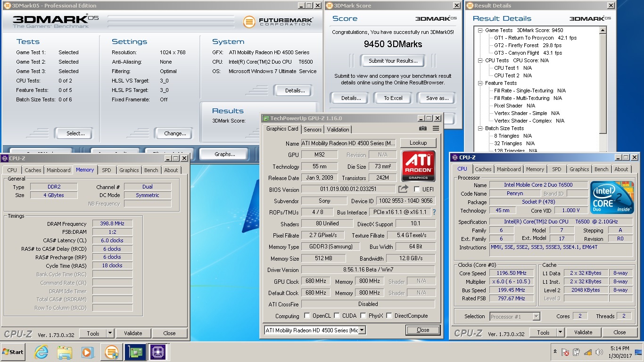Click the GPU-Z title bar app icon
644x362 pixels.
pyautogui.click(x=266, y=118)
